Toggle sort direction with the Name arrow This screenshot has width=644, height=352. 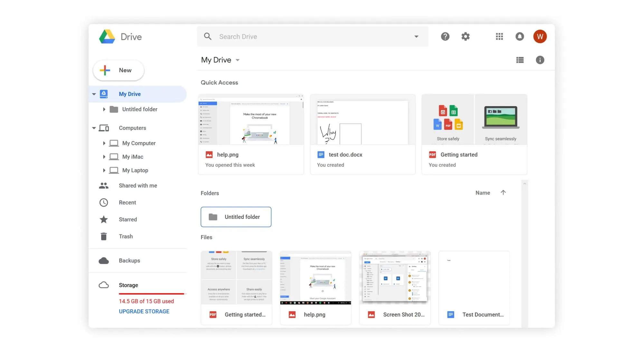pyautogui.click(x=503, y=192)
